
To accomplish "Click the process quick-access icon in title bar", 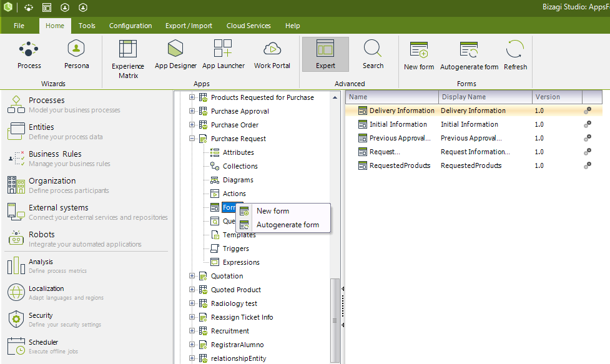I will (28, 7).
